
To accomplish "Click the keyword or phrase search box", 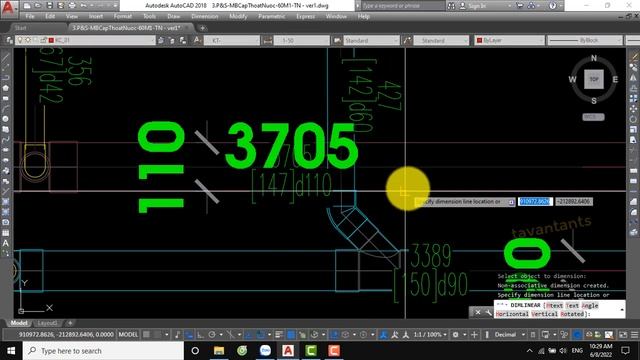I will tap(402, 6).
